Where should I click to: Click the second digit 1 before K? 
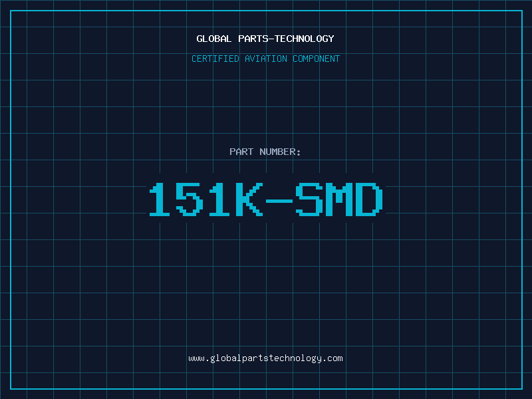[219, 199]
